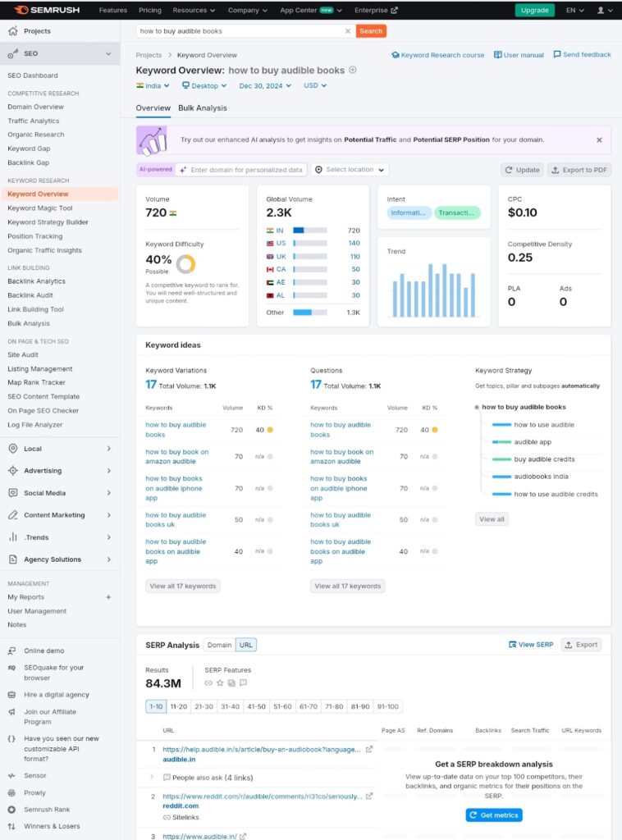Click the Export to PDF button
The image size is (622, 840).
(579, 170)
